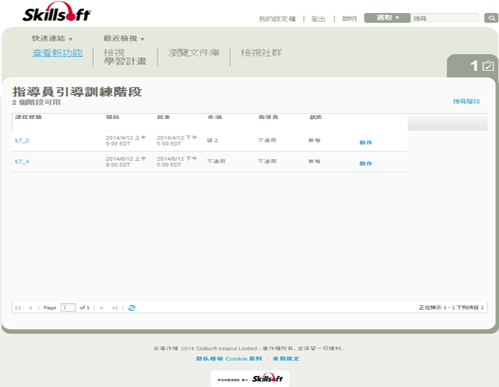Sort by the end date column header
The height and width of the screenshot is (387, 499).
(164, 117)
